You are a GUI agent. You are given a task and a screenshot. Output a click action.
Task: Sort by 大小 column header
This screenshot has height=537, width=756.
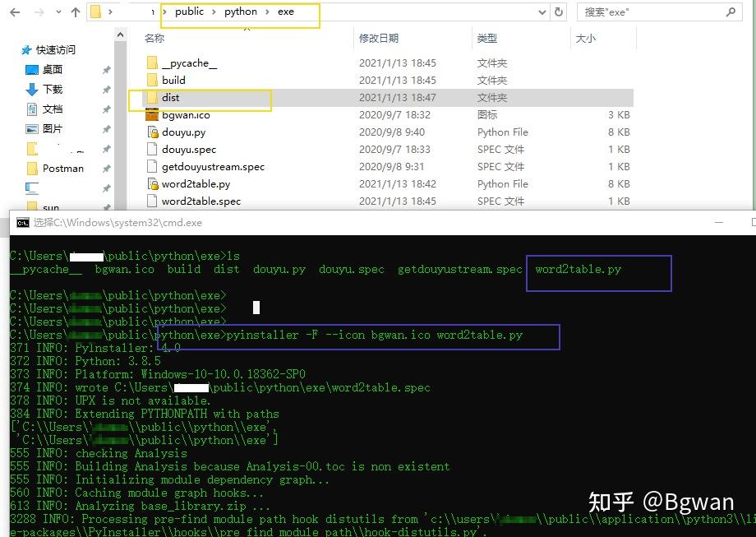pyautogui.click(x=586, y=38)
